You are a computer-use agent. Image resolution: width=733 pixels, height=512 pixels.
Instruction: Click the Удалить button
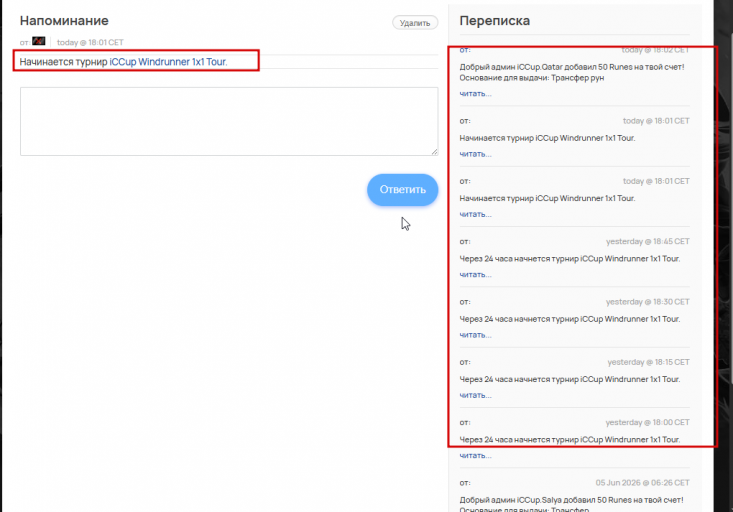click(x=415, y=23)
